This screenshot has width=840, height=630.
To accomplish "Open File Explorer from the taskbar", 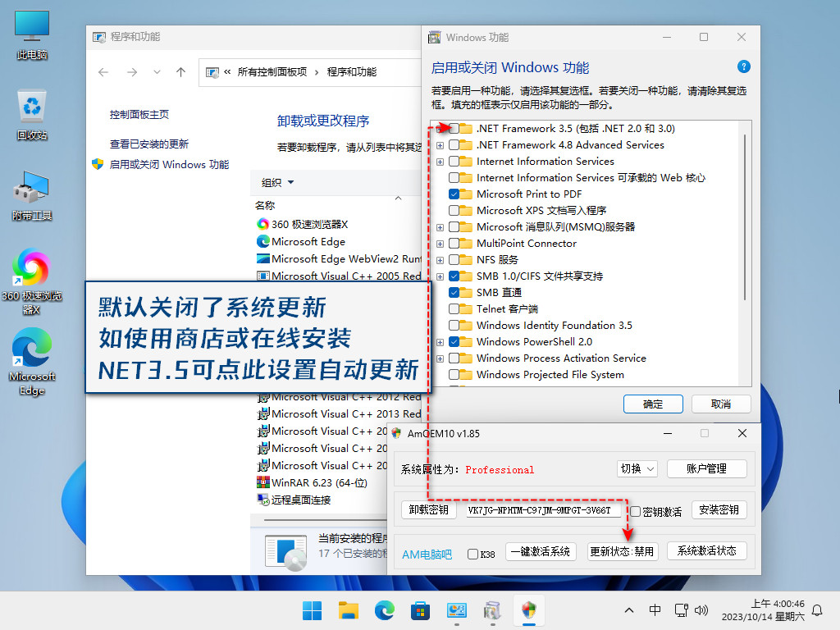I will [x=348, y=610].
